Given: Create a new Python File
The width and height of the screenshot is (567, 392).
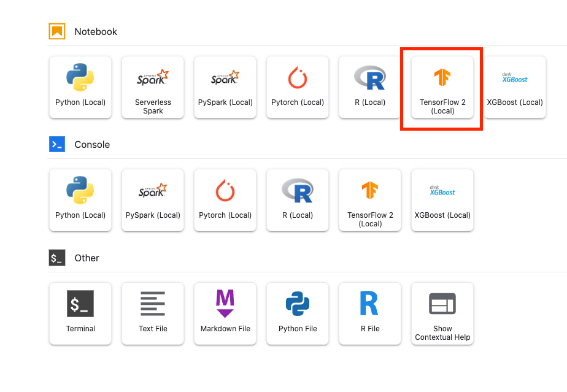Looking at the screenshot, I should pyautogui.click(x=298, y=313).
